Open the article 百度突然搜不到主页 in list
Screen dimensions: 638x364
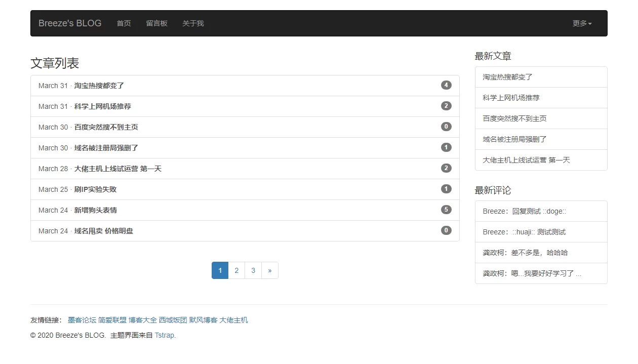pyautogui.click(x=106, y=127)
